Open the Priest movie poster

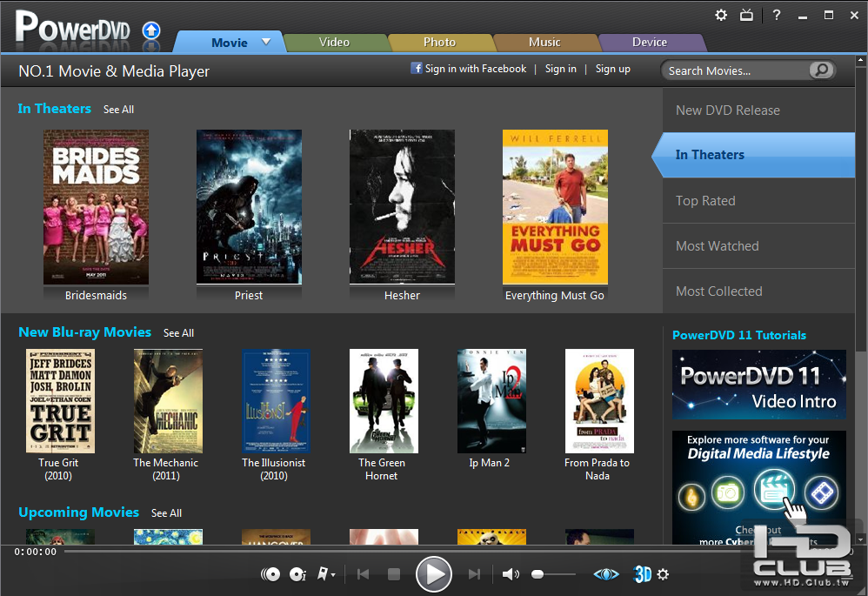249,207
